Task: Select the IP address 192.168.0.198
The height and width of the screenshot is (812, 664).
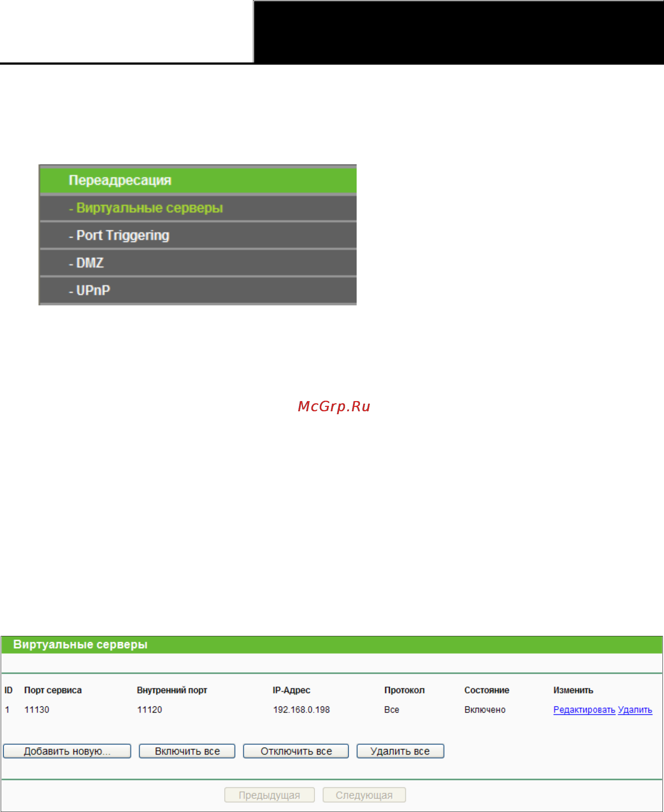Action: (x=302, y=710)
